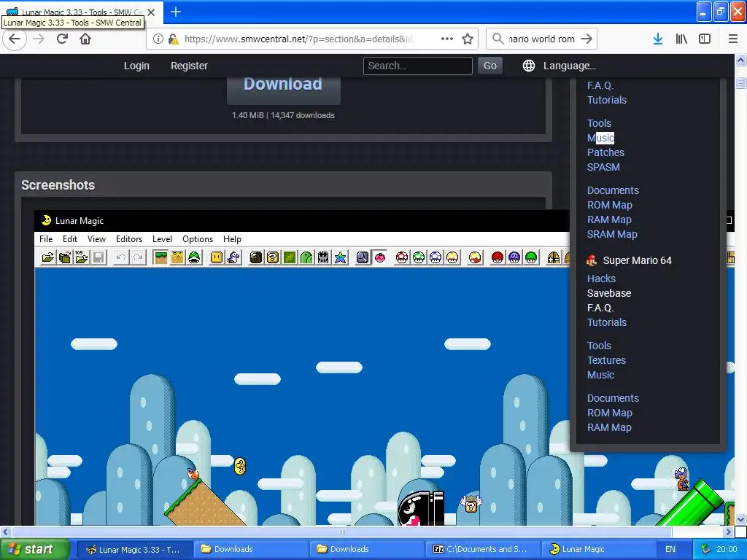Go back with the browser Back arrow
Screen dimensions: 747x560
click(15, 39)
